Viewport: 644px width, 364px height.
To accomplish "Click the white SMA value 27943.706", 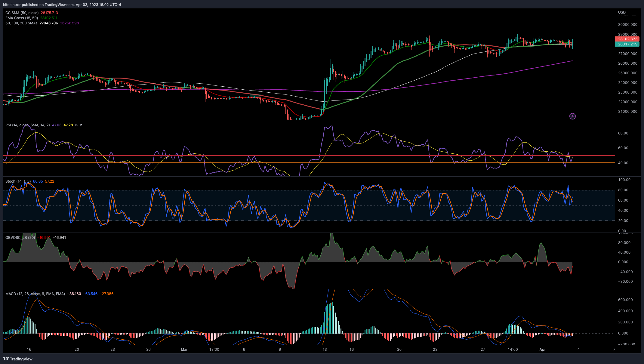I will [x=49, y=23].
